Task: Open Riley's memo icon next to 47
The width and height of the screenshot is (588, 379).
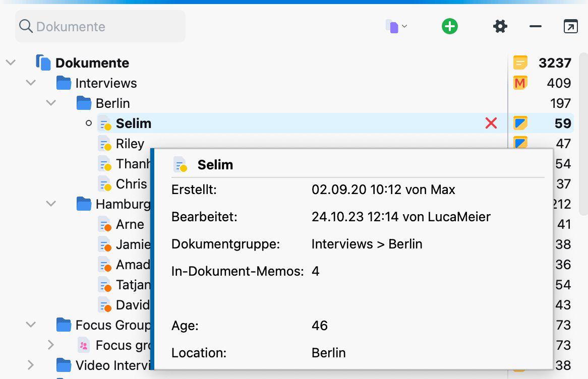Action: click(520, 143)
